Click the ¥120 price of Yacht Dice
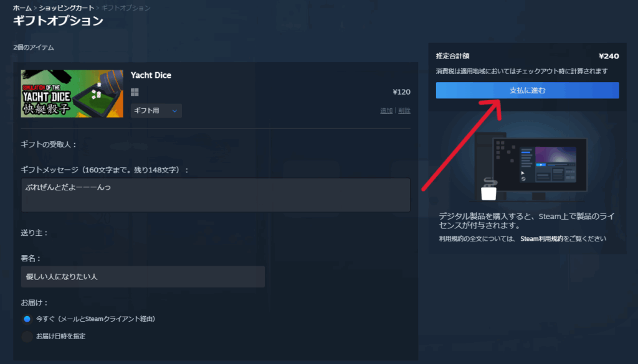The width and height of the screenshot is (638, 364). 401,92
